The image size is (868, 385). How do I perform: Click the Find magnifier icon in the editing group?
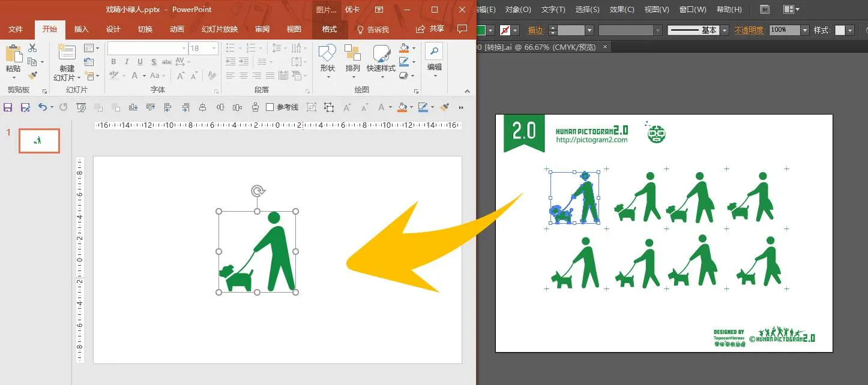click(x=434, y=51)
